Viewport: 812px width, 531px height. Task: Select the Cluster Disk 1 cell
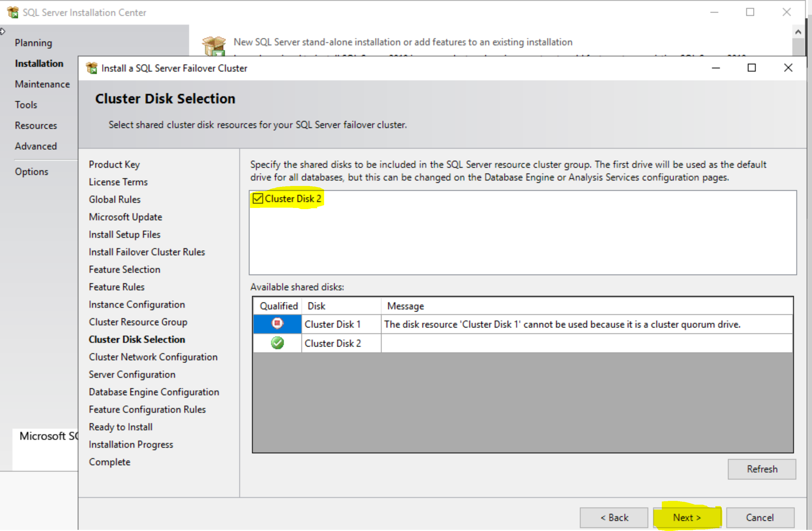point(341,324)
